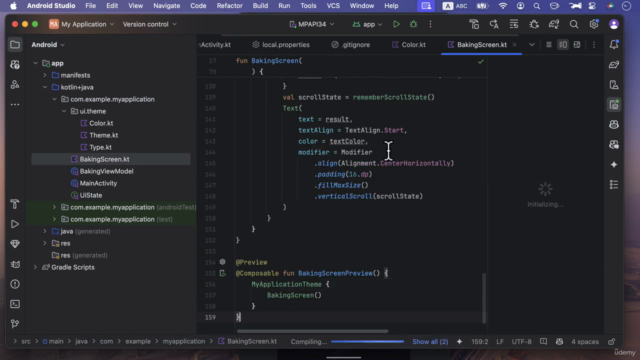The image size is (640, 360).
Task: Open the Tools menu
Action: pos(308,6)
